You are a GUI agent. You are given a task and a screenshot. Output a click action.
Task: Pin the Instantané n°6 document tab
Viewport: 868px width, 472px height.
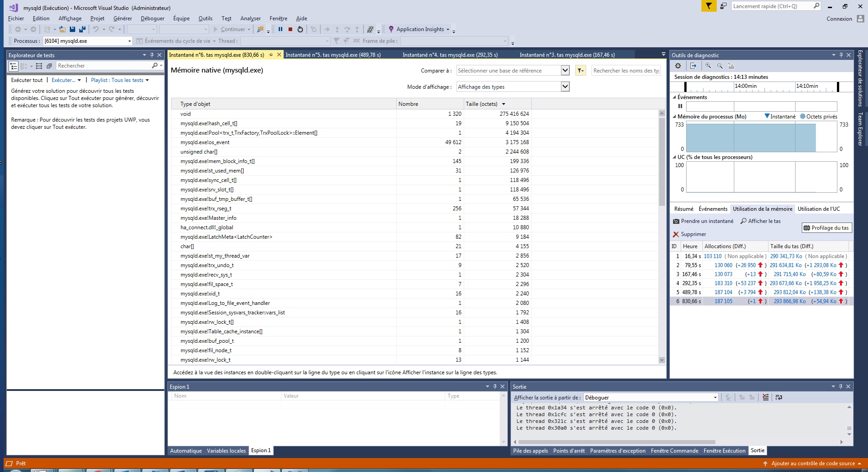(x=271, y=55)
